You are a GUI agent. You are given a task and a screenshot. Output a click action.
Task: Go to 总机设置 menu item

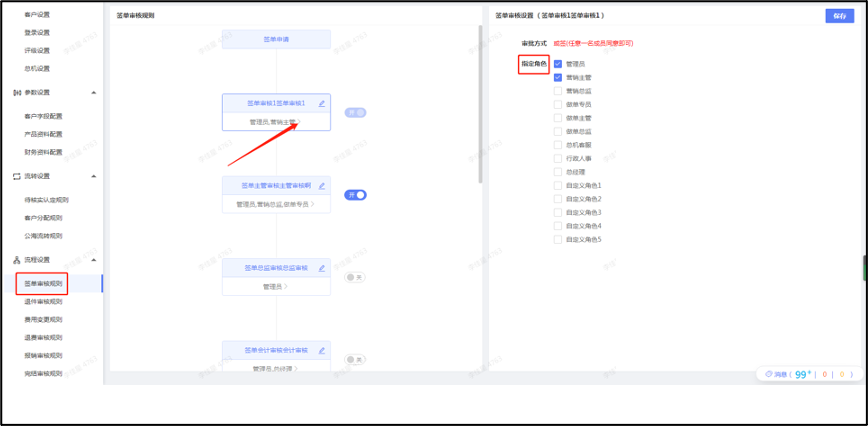(37, 69)
